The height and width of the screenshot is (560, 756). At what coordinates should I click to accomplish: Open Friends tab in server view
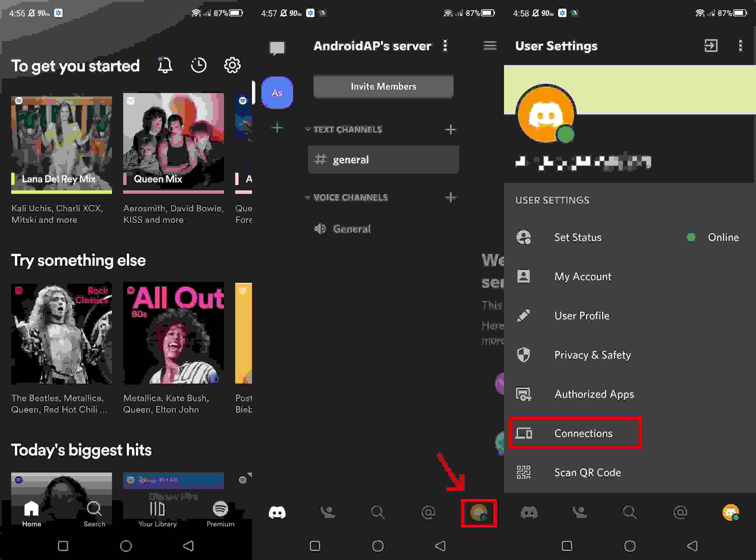point(328,513)
